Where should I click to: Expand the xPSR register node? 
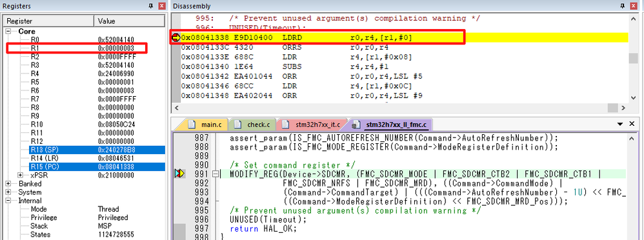point(20,175)
